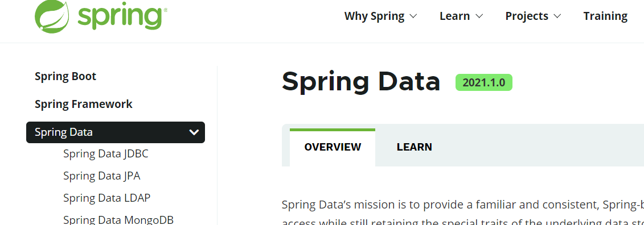Open the Projects menu
The width and height of the screenshot is (644, 225).
(x=527, y=16)
